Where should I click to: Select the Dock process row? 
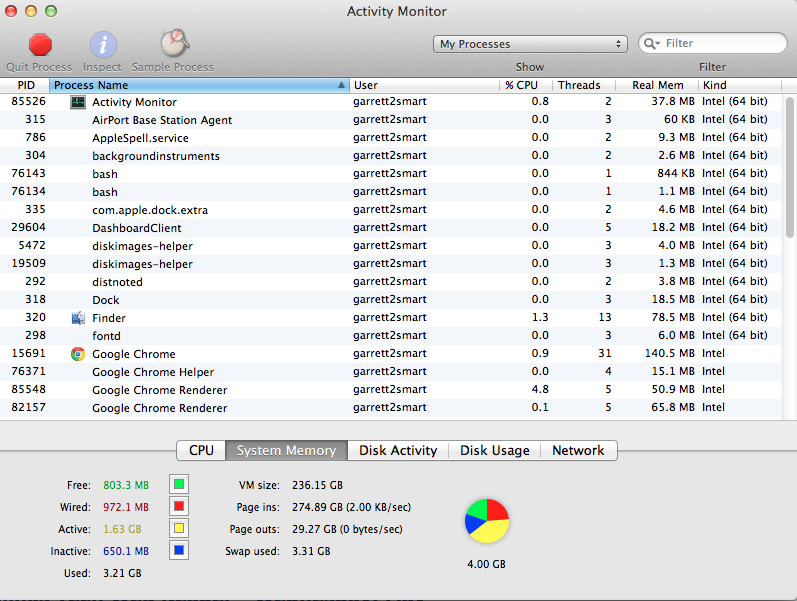click(391, 300)
